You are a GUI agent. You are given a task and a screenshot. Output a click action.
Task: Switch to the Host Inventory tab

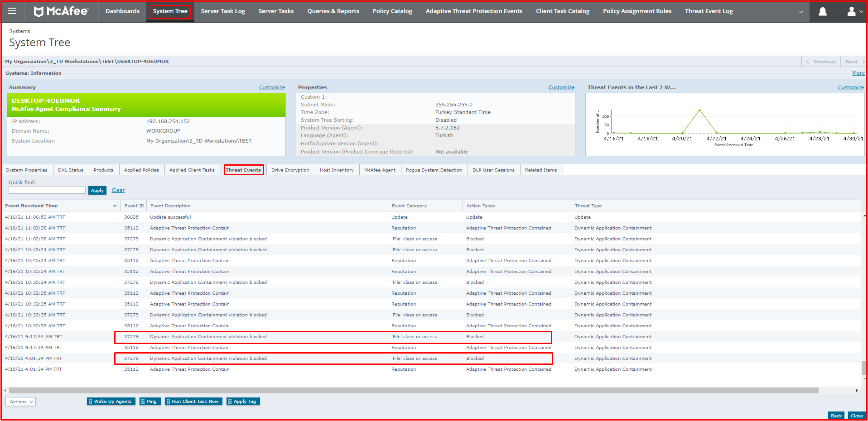click(x=337, y=170)
